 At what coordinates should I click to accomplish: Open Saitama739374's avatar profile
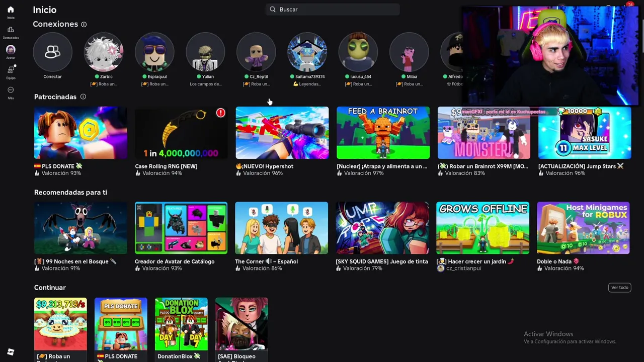coord(307,52)
